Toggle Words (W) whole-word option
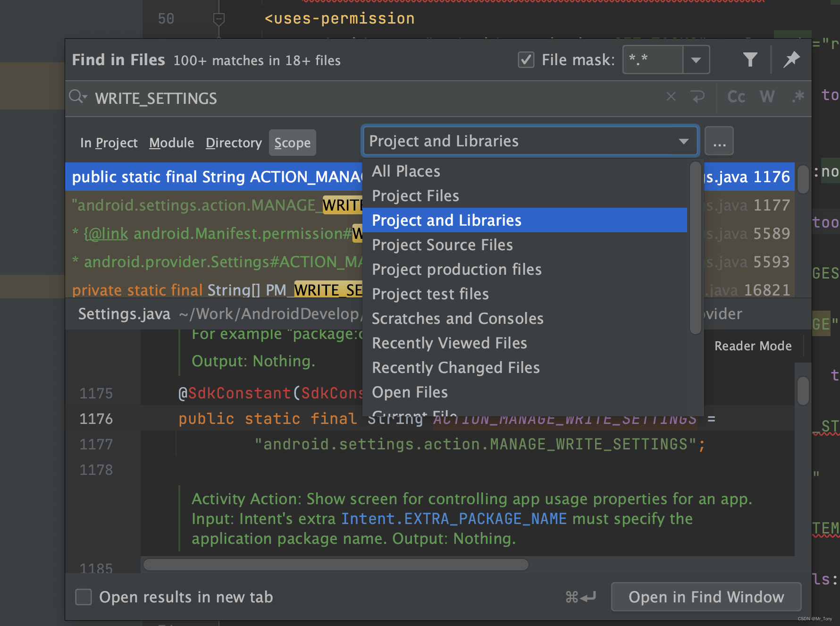The height and width of the screenshot is (626, 840). pos(767,97)
